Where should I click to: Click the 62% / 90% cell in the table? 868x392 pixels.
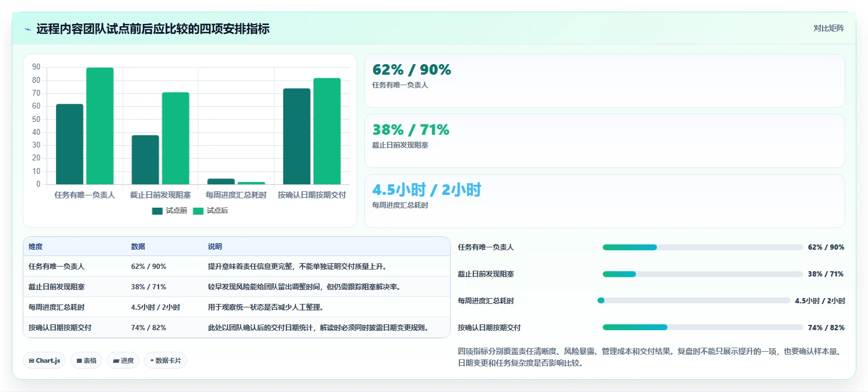[149, 267]
